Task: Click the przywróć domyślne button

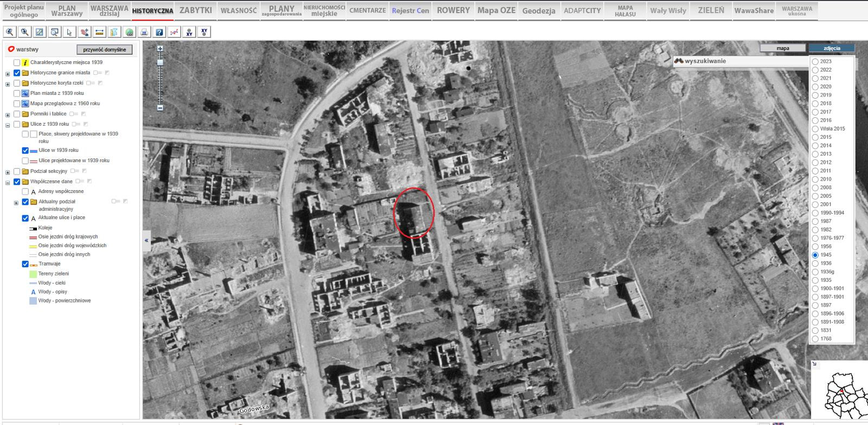Action: point(104,49)
